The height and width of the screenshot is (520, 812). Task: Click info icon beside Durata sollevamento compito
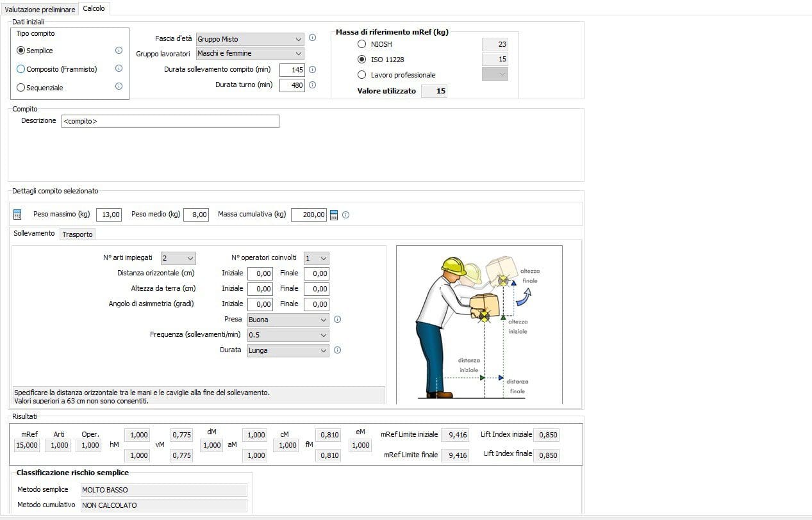pos(312,69)
